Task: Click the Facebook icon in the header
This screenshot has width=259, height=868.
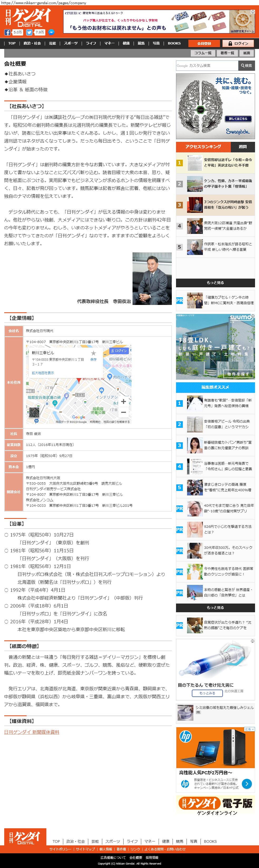Action: (x=7, y=32)
